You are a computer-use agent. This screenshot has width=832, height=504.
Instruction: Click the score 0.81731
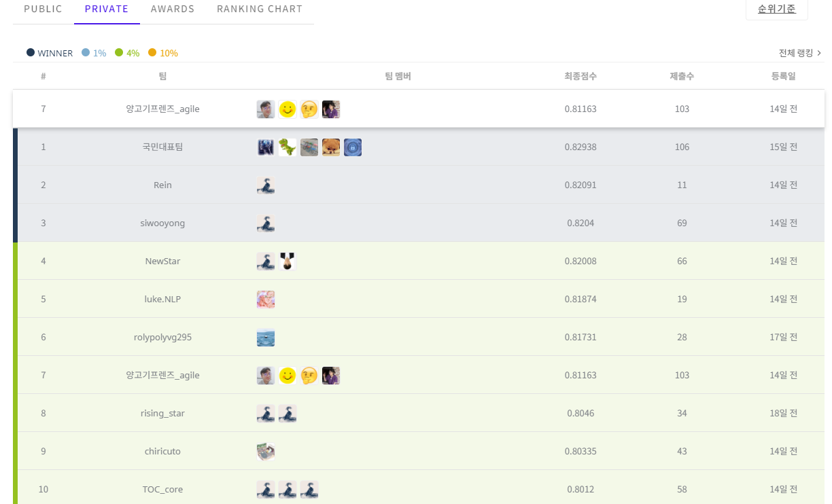tap(580, 337)
